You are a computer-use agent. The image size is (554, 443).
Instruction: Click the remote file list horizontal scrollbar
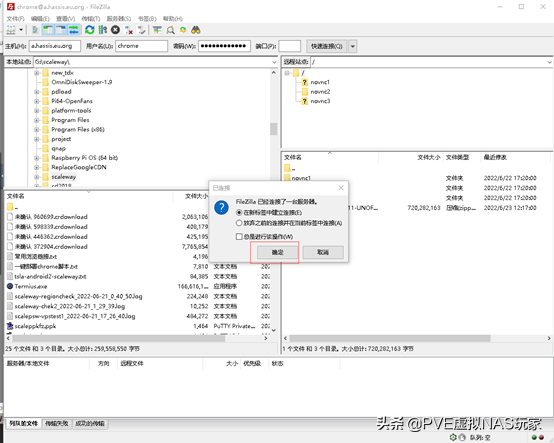click(390, 338)
